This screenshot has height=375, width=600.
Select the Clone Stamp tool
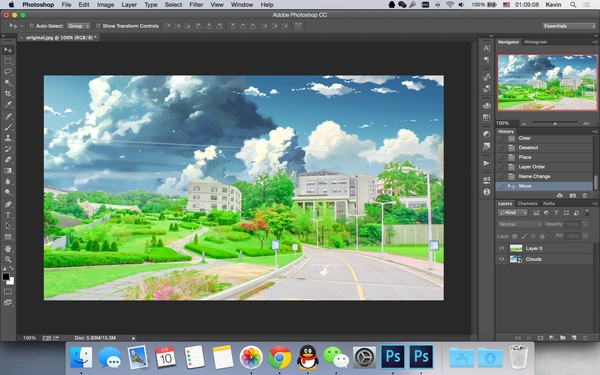(8, 138)
